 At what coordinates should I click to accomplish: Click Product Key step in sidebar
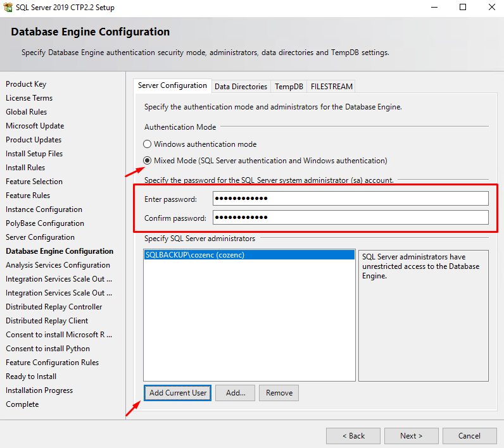pos(26,84)
